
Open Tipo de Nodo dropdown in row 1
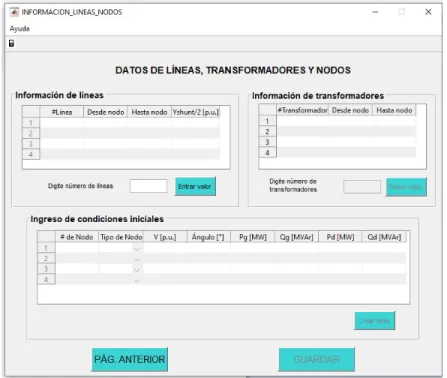click(x=137, y=249)
